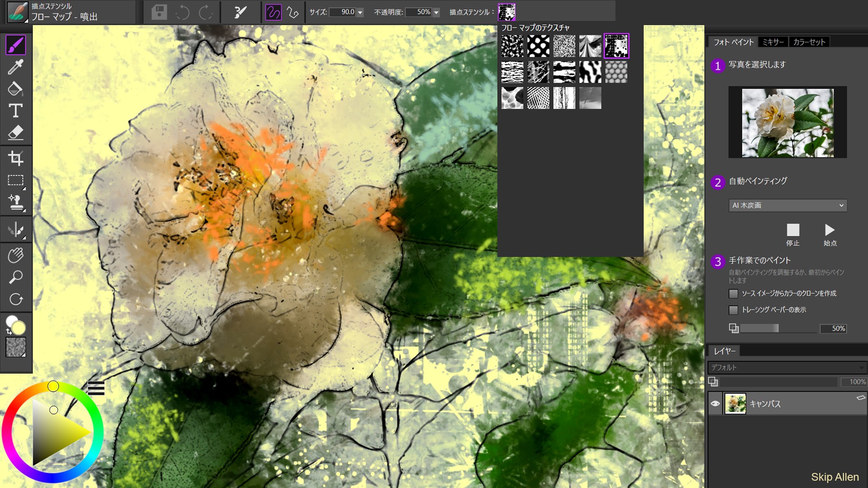The width and height of the screenshot is (868, 488).
Task: Select the Eraser tool
Action: pos(16,133)
